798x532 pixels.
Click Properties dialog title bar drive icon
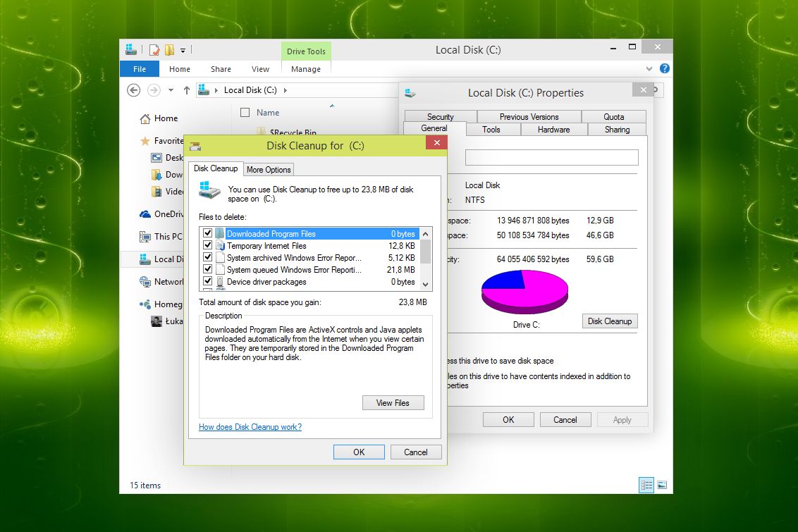click(410, 93)
